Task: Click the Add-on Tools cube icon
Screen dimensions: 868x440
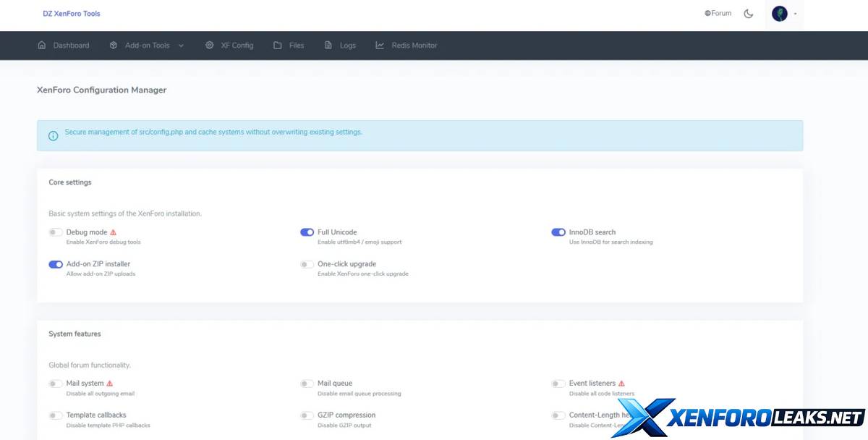Action: coord(114,46)
